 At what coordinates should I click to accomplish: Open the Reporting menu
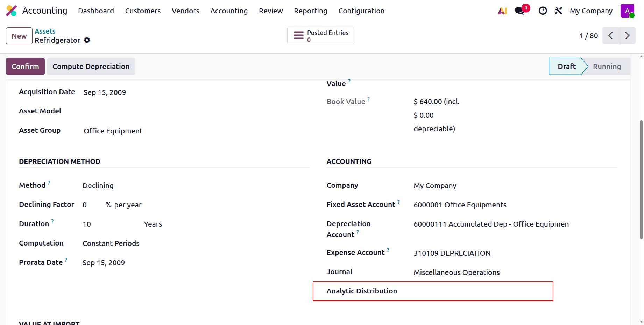click(x=310, y=11)
